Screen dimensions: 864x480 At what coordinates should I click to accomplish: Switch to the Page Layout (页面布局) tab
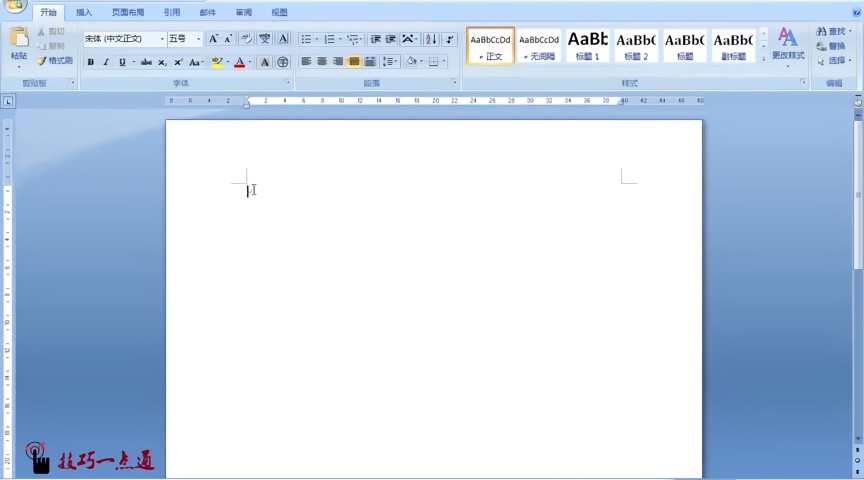click(x=128, y=12)
